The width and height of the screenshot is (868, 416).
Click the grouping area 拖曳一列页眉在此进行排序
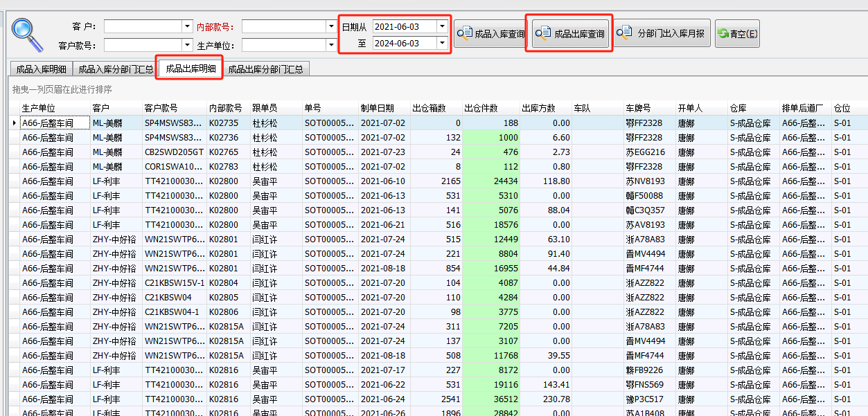tap(62, 90)
